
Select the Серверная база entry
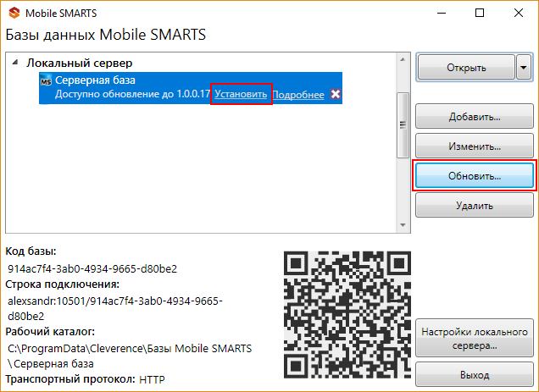[191, 88]
